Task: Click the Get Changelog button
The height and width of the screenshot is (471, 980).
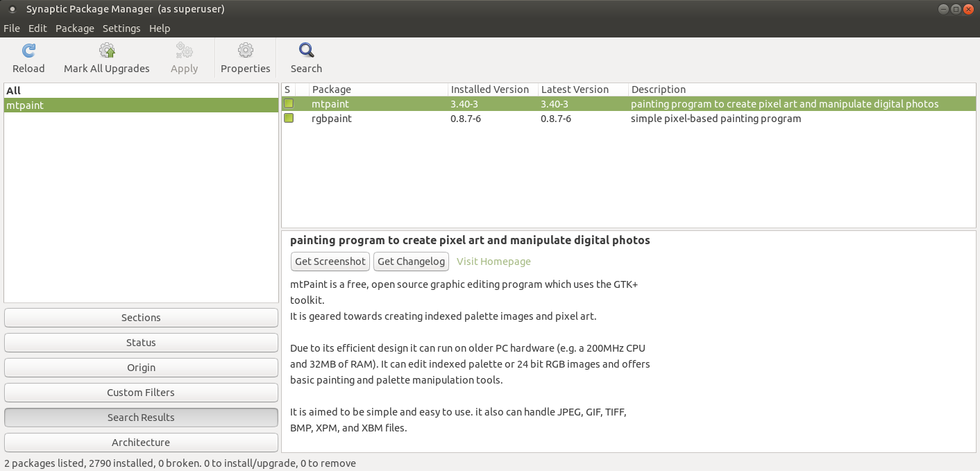Action: click(x=411, y=262)
